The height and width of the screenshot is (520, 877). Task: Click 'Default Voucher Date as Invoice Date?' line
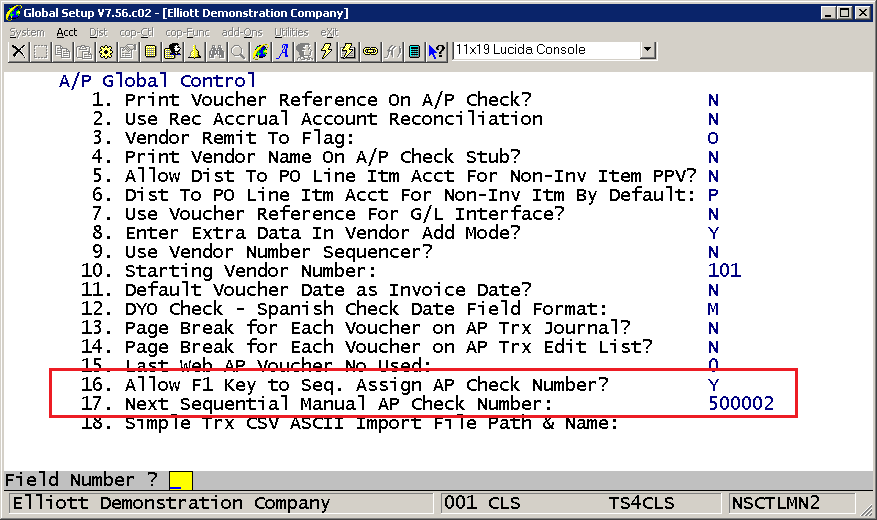328,290
